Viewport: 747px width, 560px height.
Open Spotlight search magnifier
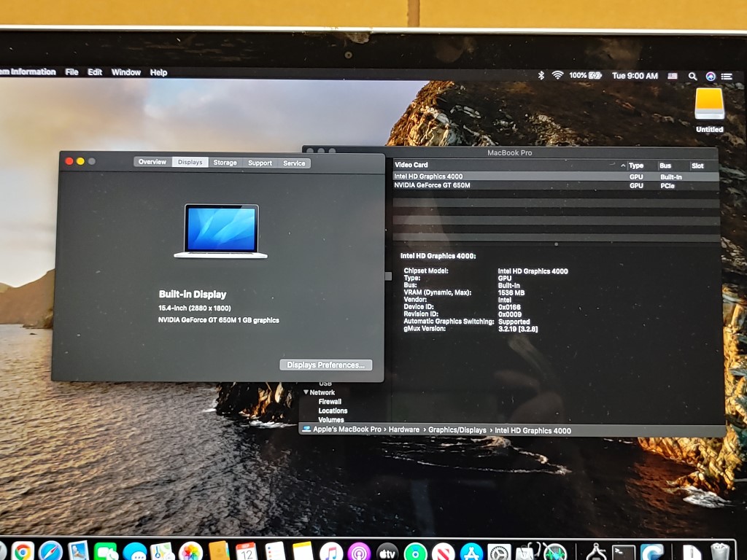point(692,76)
